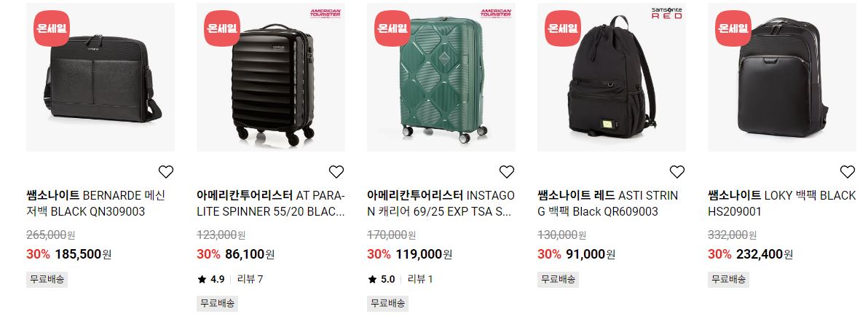868x322 pixels.
Task: Click the Samsonite RED logo above the backpack
Action: pos(666,13)
